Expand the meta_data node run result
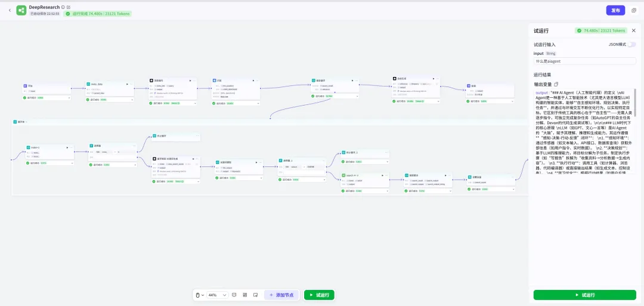Viewport: 644px width, 306px height. [132, 100]
